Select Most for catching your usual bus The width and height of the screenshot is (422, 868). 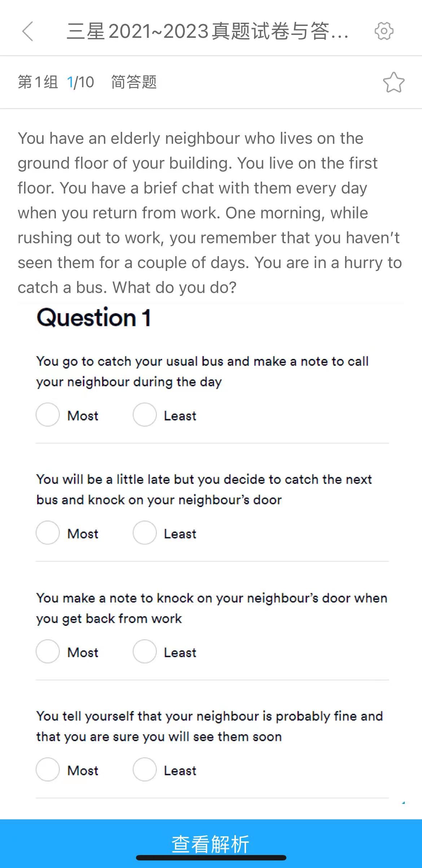[x=48, y=415]
